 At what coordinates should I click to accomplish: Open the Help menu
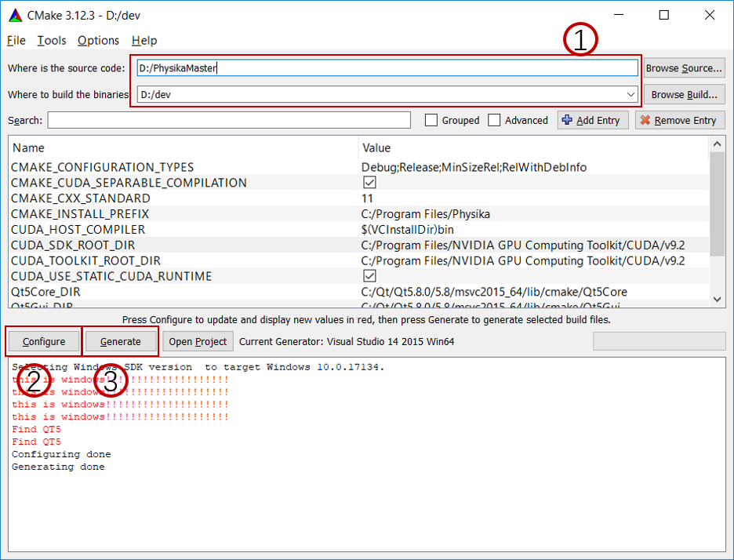144,41
